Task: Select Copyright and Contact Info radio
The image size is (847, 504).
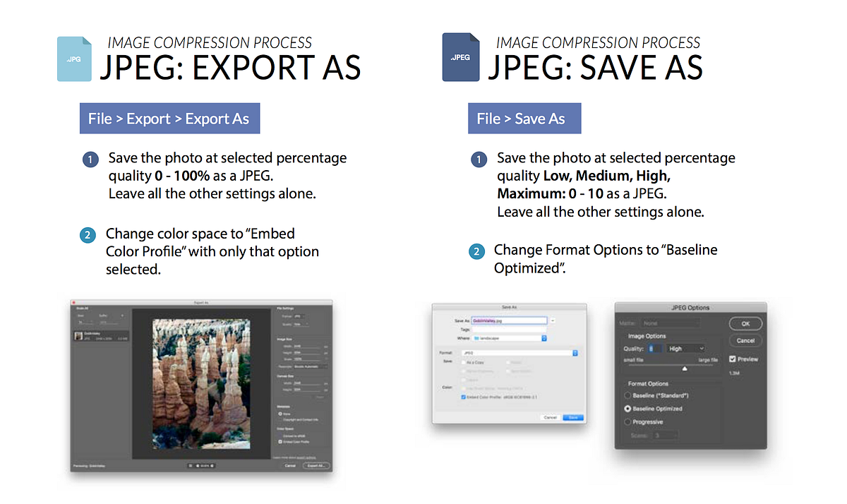Action: pos(280,419)
